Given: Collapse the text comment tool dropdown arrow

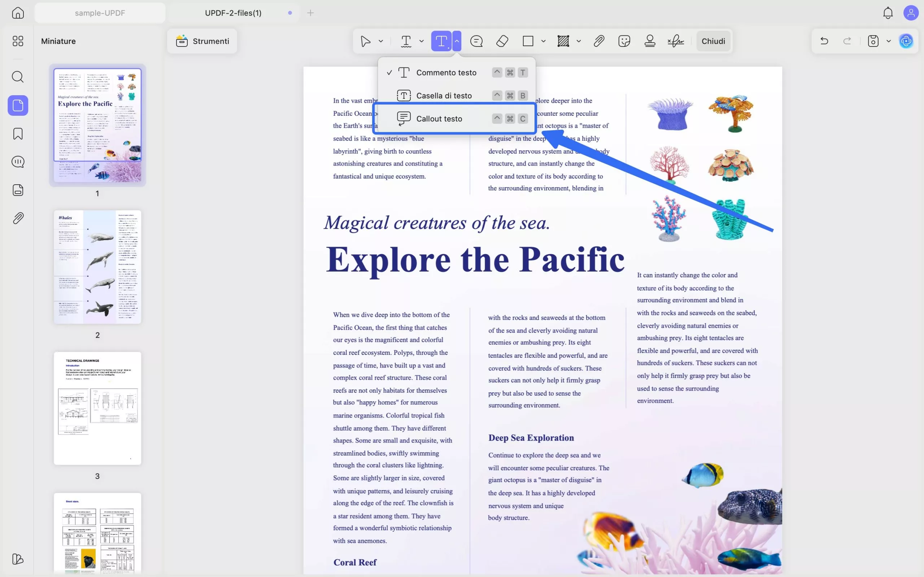Looking at the screenshot, I should click(x=457, y=41).
